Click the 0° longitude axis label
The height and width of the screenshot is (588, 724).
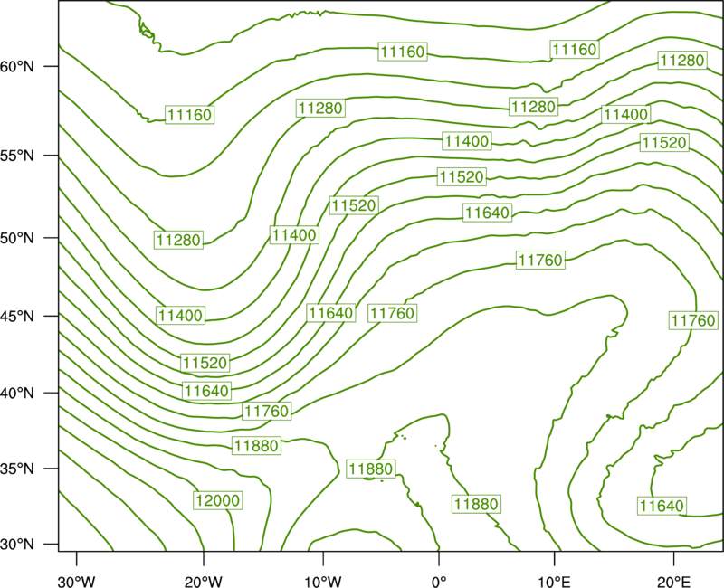click(439, 582)
